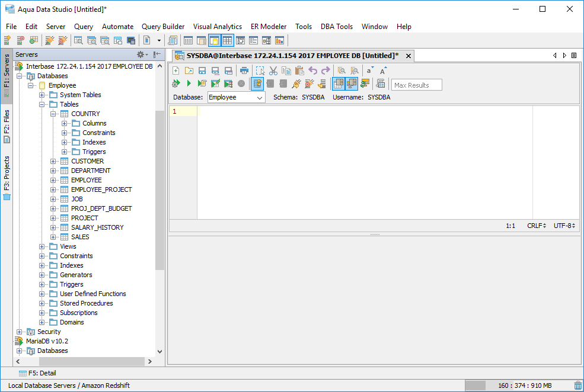Expand the Security node

tap(20, 332)
